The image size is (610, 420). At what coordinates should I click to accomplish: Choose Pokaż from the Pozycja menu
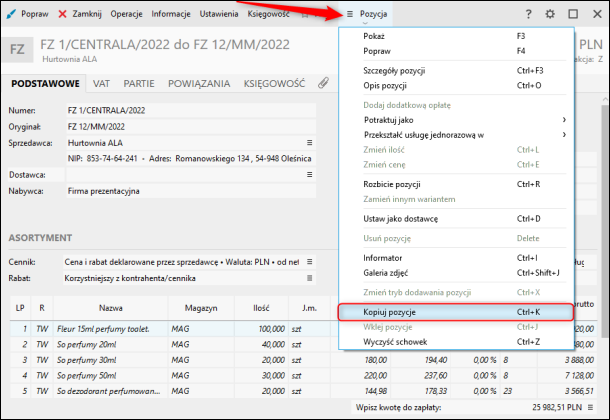click(x=456, y=36)
